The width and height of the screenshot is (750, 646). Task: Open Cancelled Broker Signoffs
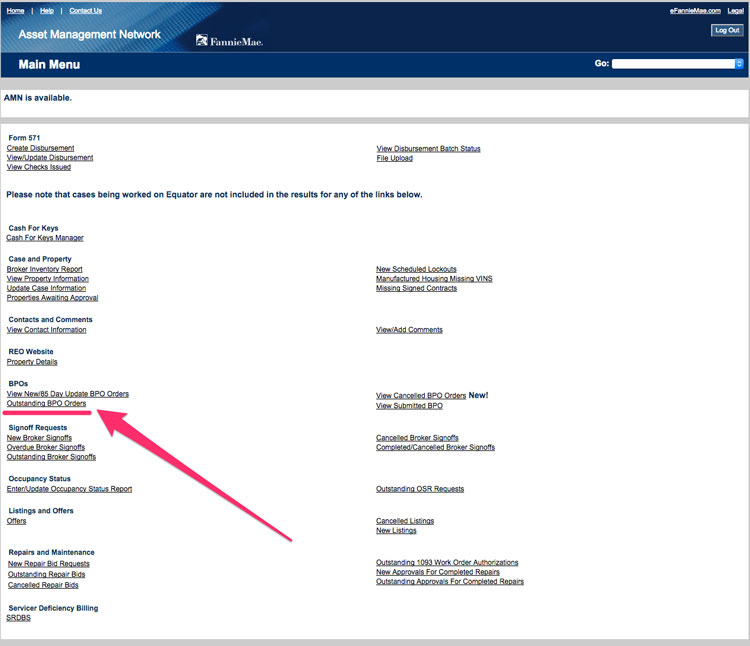pyautogui.click(x=417, y=438)
